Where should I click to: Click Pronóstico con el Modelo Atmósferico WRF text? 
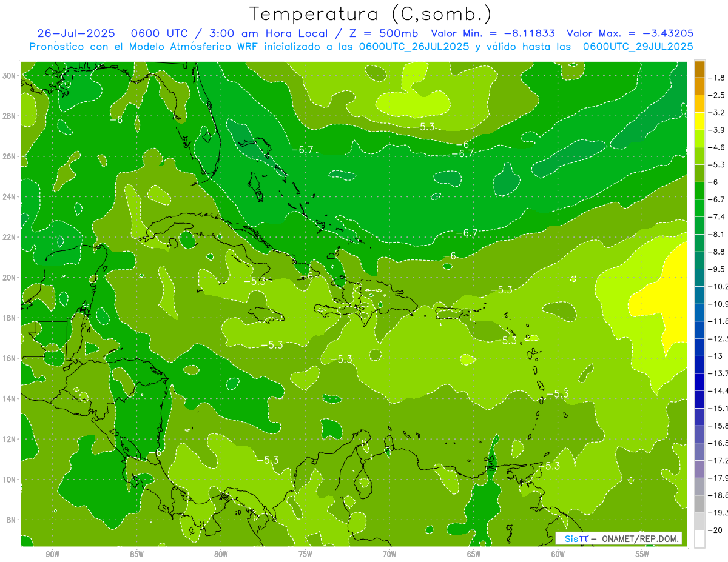click(144, 47)
